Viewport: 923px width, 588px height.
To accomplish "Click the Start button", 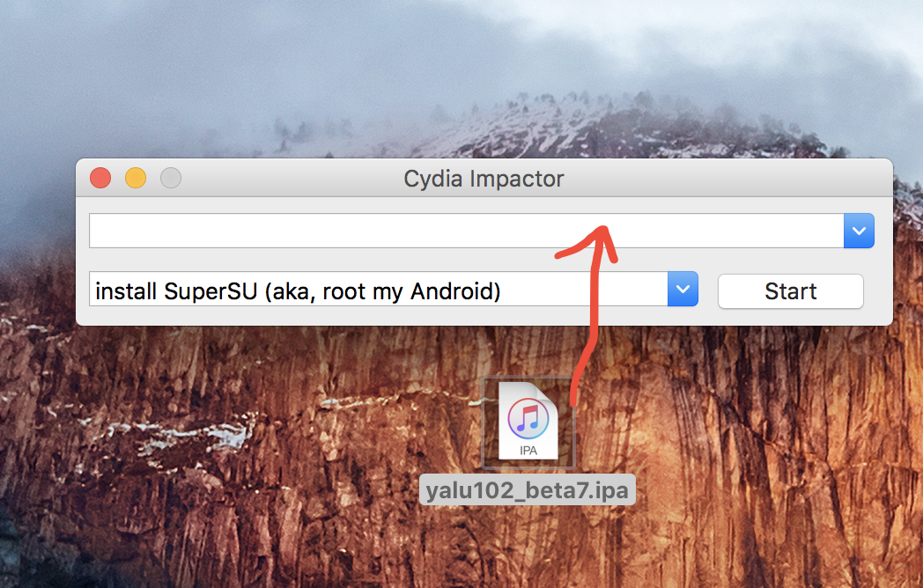I will coord(791,291).
